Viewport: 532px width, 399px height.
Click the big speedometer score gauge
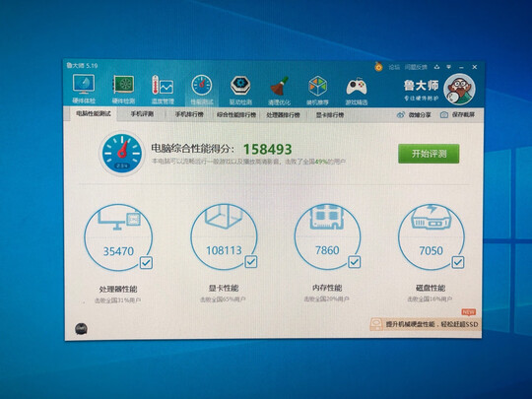[x=122, y=154]
